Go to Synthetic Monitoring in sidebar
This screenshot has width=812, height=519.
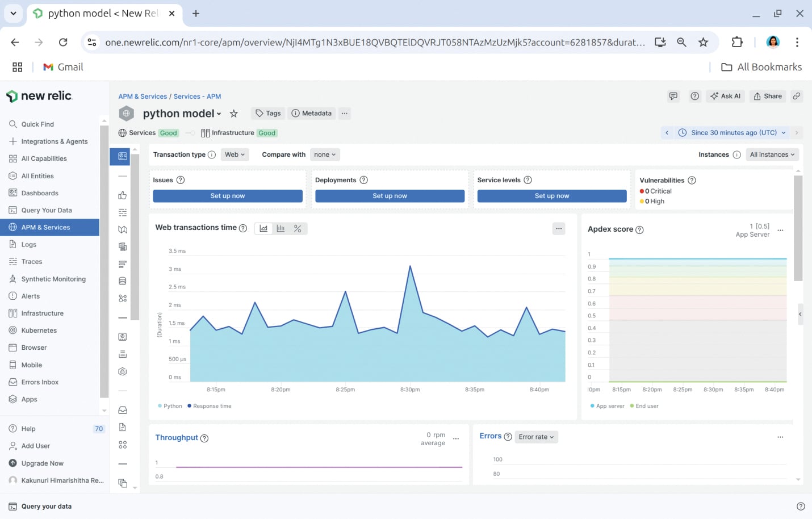[x=53, y=279]
